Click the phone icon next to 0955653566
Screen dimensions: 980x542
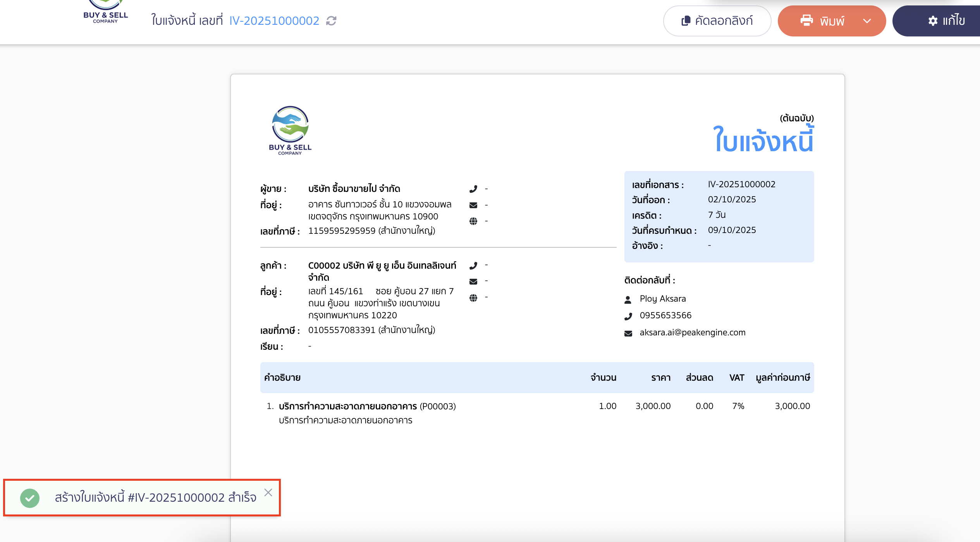(x=629, y=316)
